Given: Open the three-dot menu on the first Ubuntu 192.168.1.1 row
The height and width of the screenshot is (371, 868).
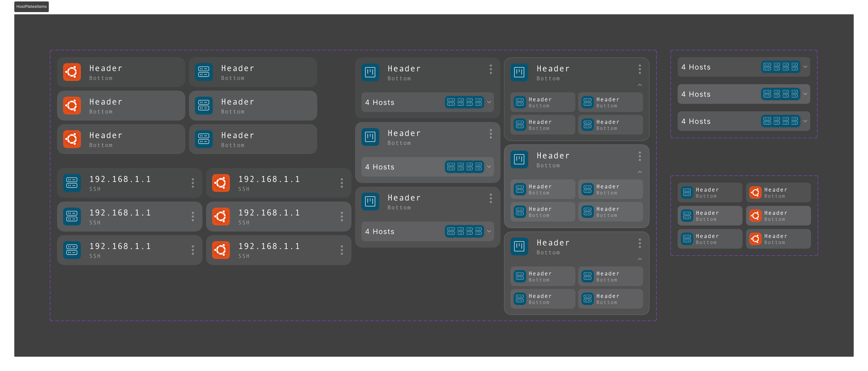Looking at the screenshot, I should (342, 183).
